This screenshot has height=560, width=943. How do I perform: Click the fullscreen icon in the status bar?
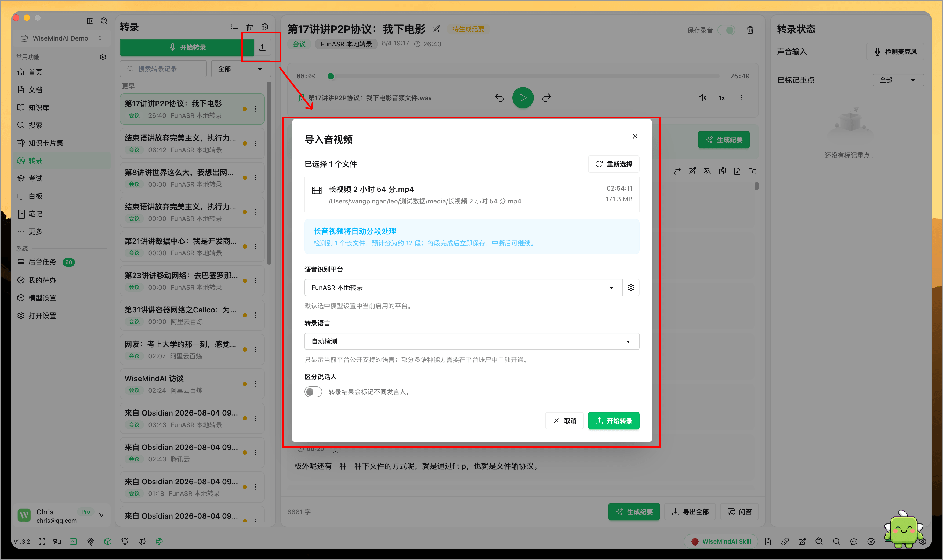click(42, 541)
